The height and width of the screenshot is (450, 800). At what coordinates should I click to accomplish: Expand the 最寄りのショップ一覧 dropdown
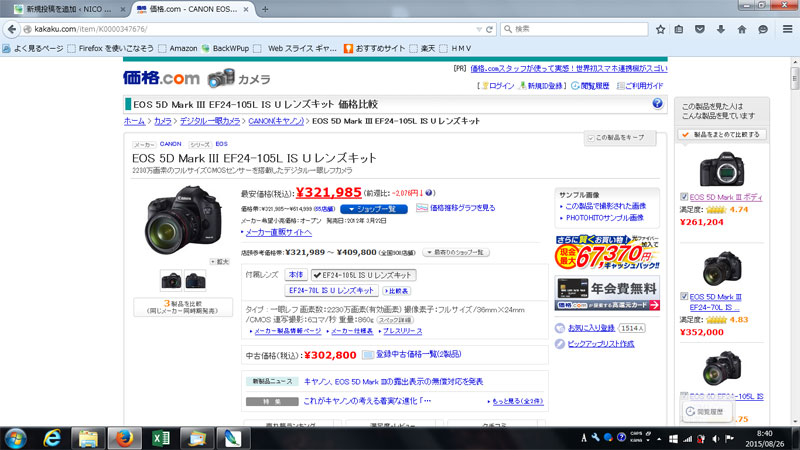click(x=456, y=253)
